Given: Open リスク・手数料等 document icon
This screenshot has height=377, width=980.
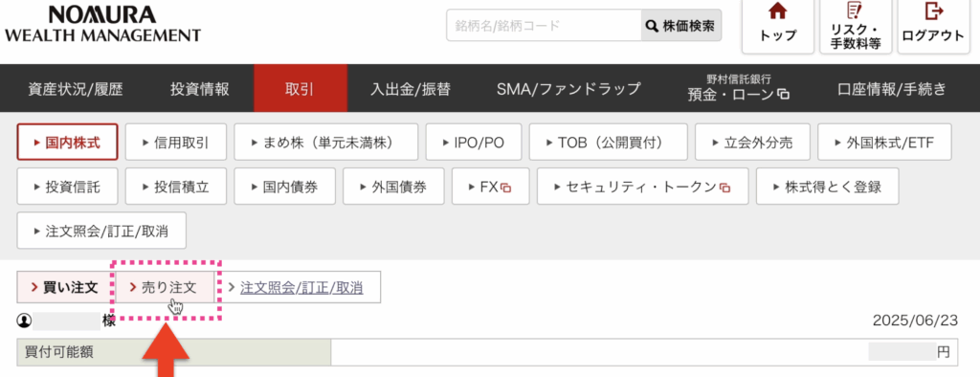Looking at the screenshot, I should tap(855, 11).
